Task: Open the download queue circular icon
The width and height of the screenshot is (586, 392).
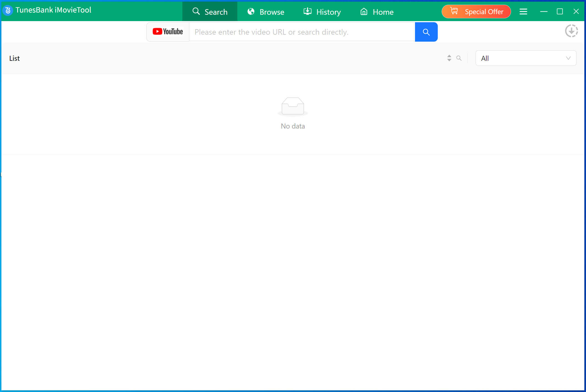Action: tap(571, 31)
